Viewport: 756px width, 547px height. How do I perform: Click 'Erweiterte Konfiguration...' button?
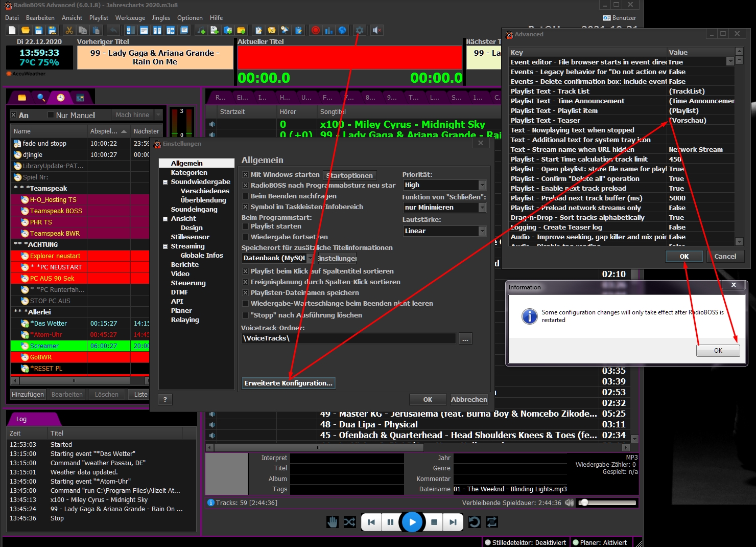pyautogui.click(x=288, y=383)
